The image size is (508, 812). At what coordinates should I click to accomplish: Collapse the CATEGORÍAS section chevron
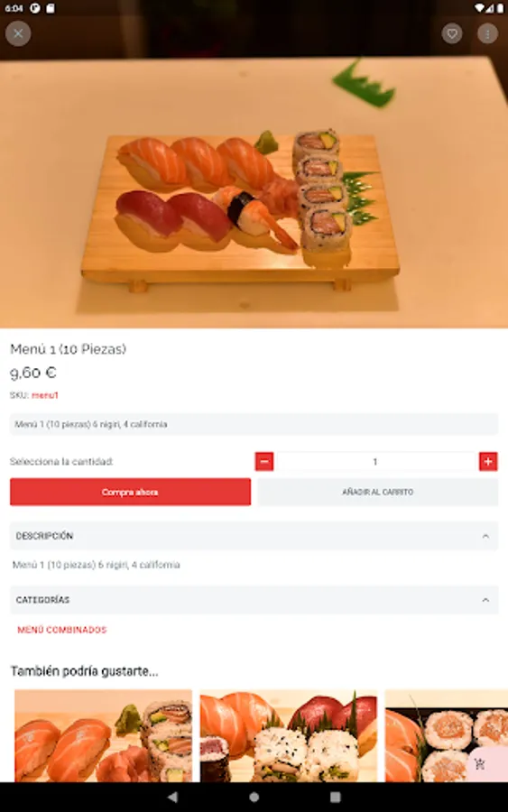[485, 600]
